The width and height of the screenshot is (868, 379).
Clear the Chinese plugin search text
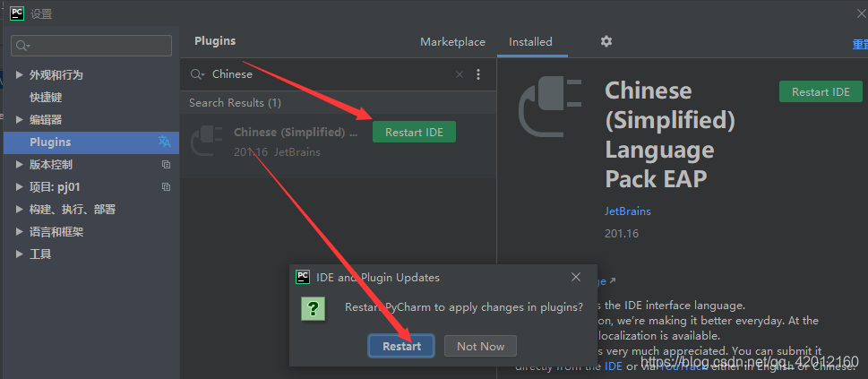pos(459,74)
